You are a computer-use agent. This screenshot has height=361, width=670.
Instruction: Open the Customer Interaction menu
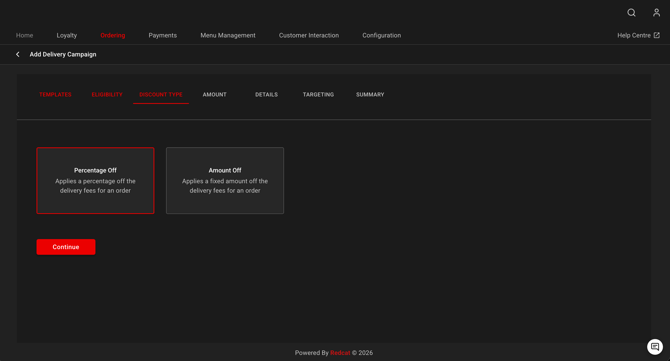tap(309, 35)
